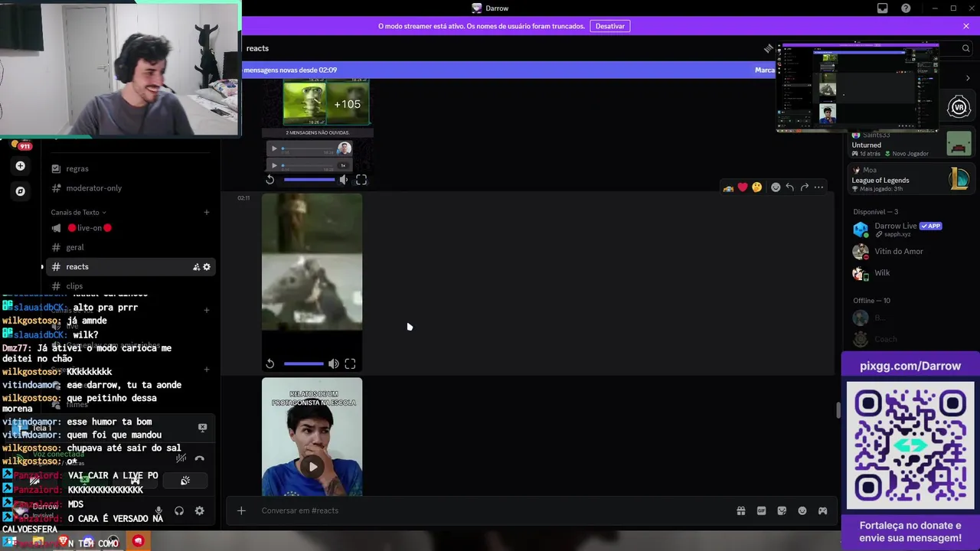The image size is (980, 551).
Task: Click Desativar to turn off streamer mode
Action: 610,26
